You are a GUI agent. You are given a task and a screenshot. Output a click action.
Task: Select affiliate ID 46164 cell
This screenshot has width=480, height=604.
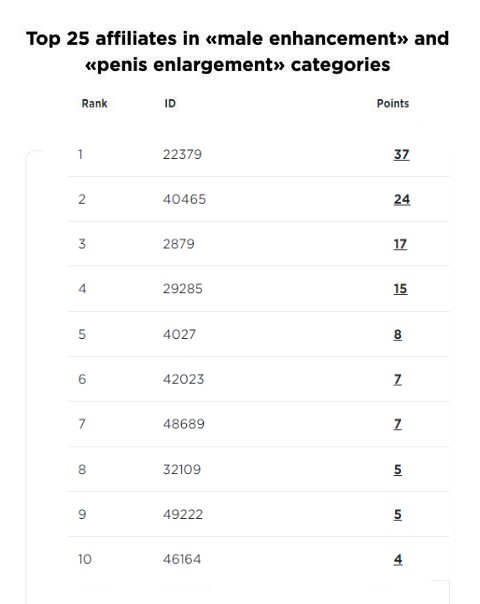click(182, 559)
